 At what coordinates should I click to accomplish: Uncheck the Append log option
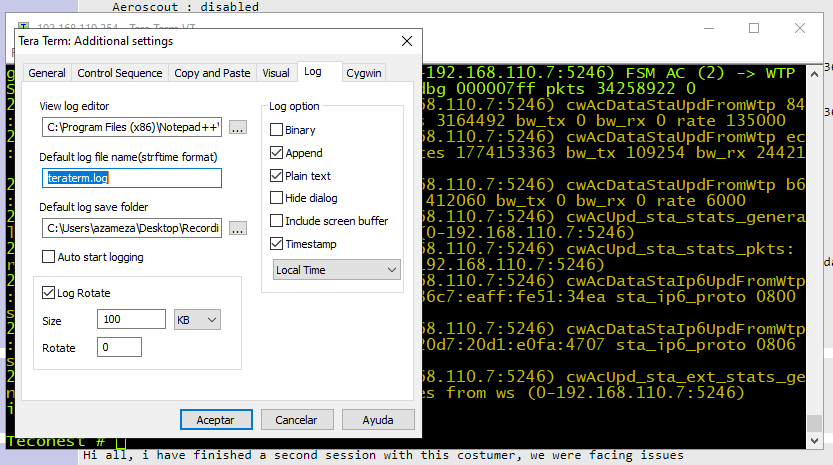[276, 153]
